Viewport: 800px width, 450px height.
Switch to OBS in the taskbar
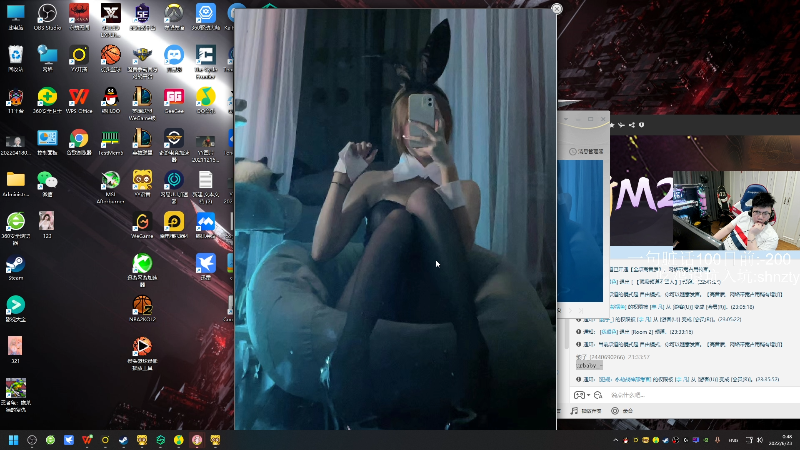point(32,440)
